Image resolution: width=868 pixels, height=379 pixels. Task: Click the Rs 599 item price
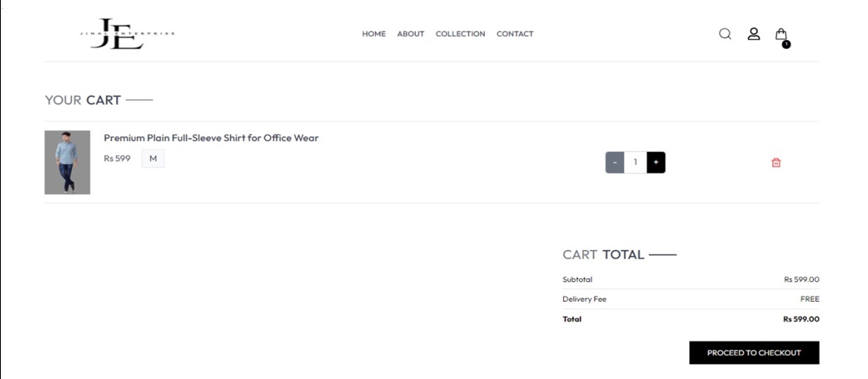[x=117, y=159]
